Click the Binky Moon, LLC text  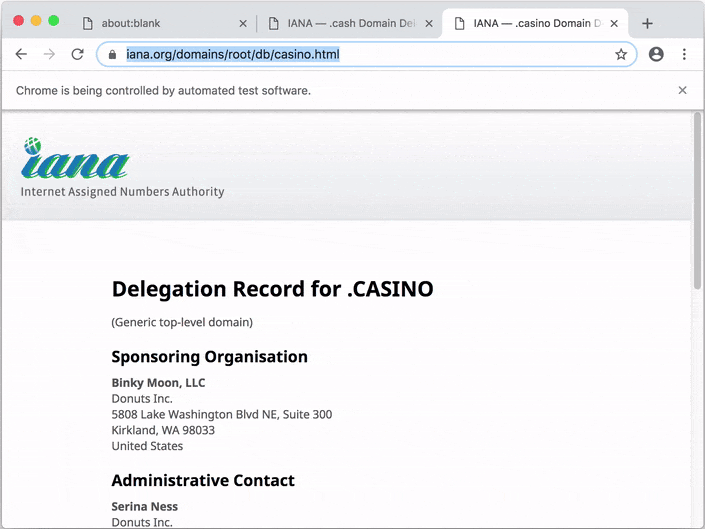coord(158,383)
